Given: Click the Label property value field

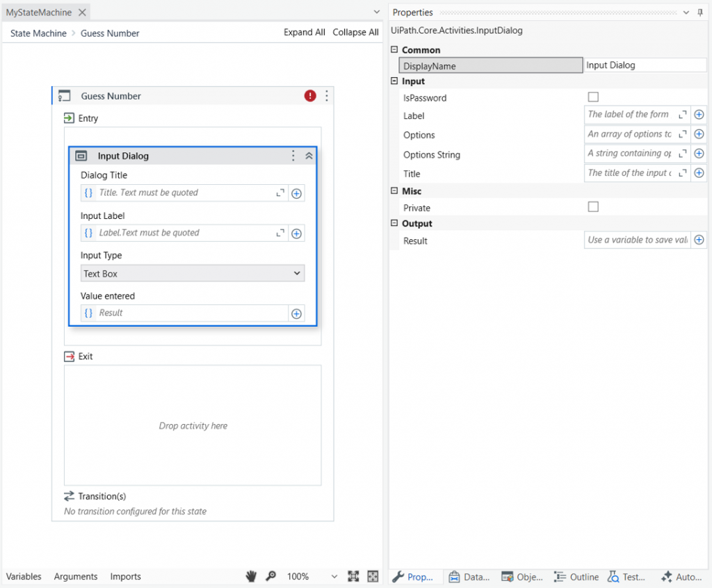Looking at the screenshot, I should click(x=630, y=115).
